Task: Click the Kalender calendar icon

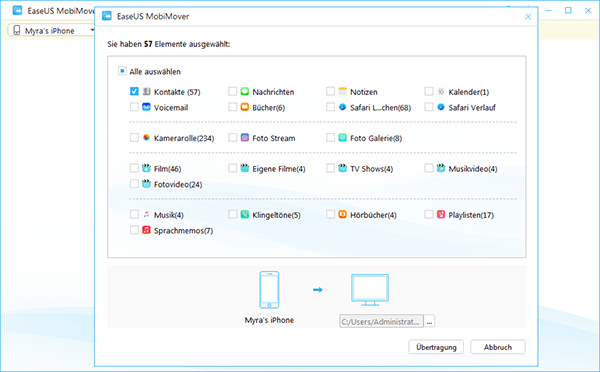Action: [441, 91]
